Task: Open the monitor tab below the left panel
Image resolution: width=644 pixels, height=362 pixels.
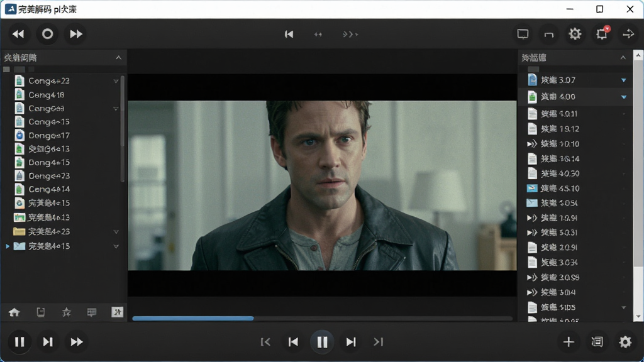Action: pos(92,313)
